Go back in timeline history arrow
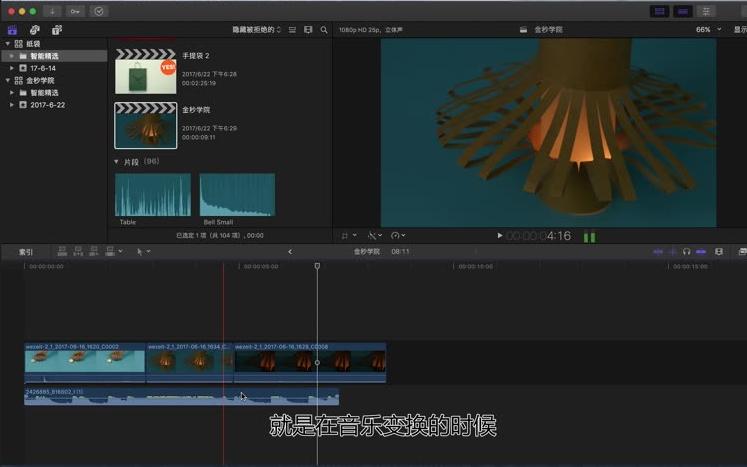The width and height of the screenshot is (747, 467). [x=290, y=252]
